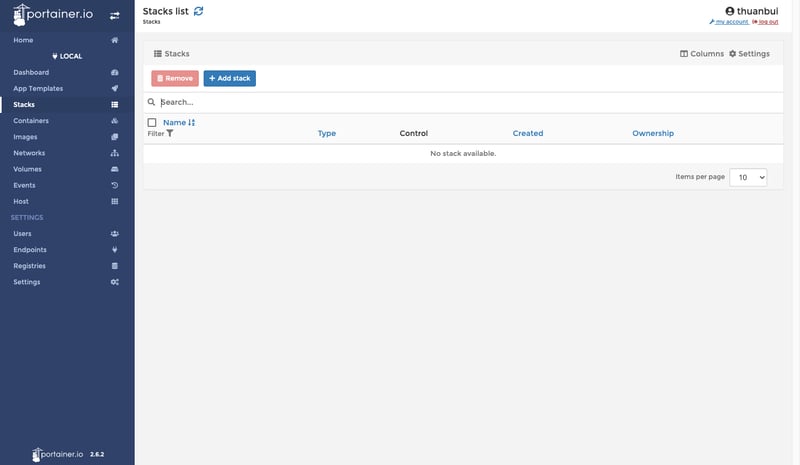Tick the select-all checkbox beside Name

tap(152, 122)
